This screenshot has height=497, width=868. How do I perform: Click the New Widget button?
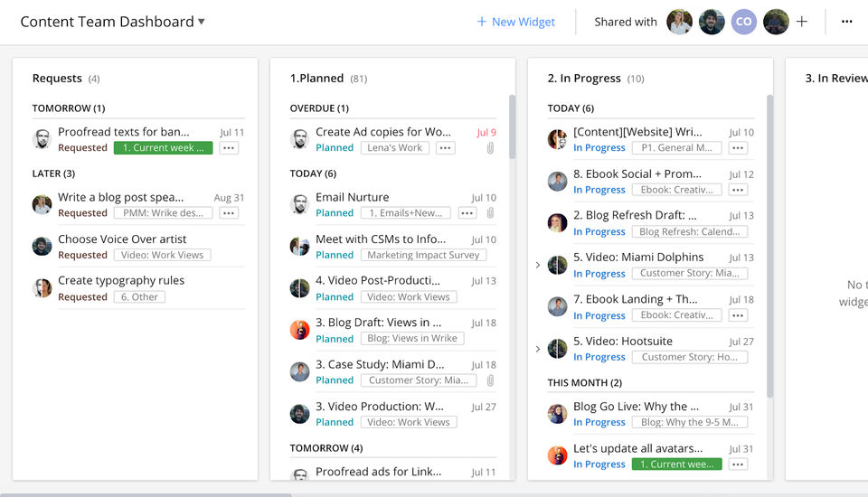515,22
